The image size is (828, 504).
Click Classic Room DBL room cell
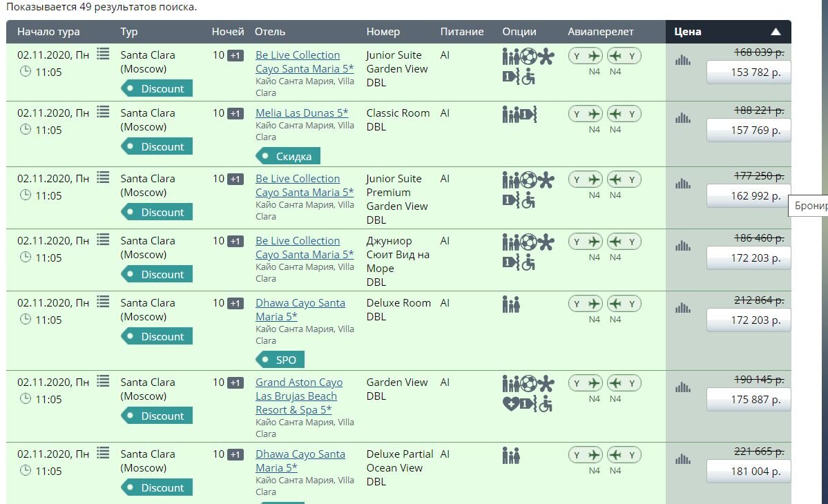pyautogui.click(x=398, y=120)
